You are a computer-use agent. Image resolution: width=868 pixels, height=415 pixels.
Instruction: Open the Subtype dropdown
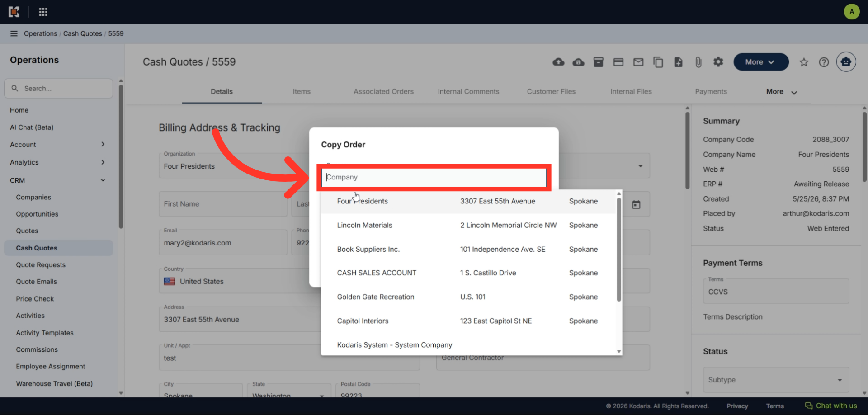point(776,380)
